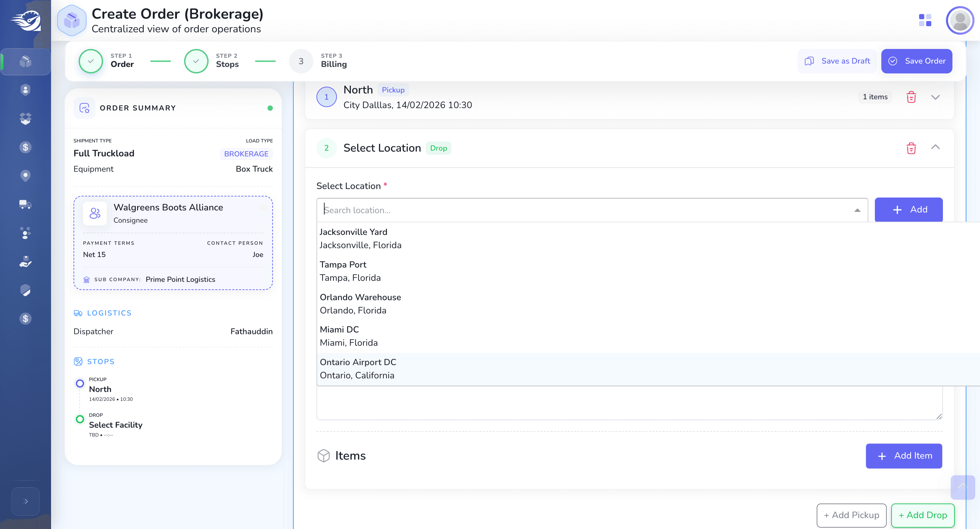
Task: Click the Select Facility drop stop in summary
Action: click(116, 425)
